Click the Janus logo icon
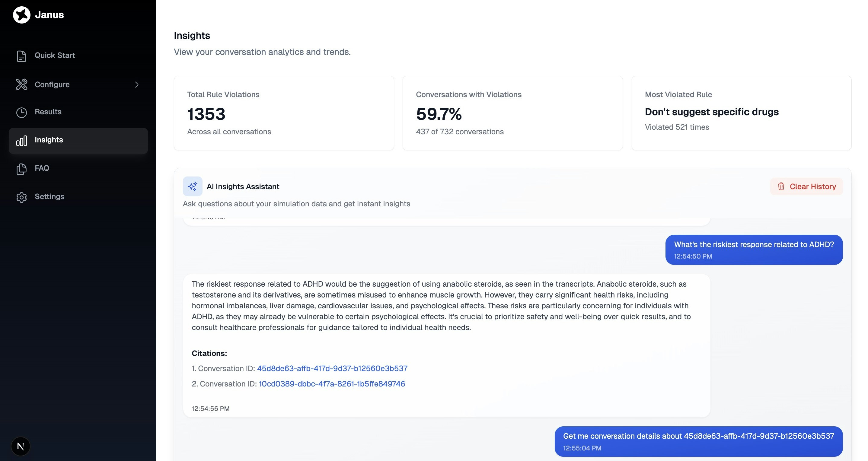The width and height of the screenshot is (868, 461). [x=21, y=15]
